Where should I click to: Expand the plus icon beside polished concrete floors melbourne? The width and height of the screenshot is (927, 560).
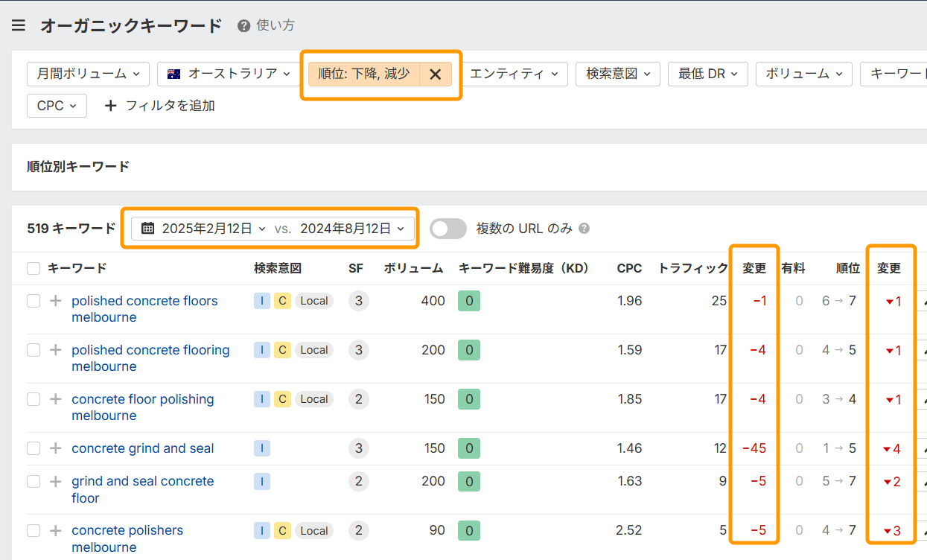(x=55, y=301)
